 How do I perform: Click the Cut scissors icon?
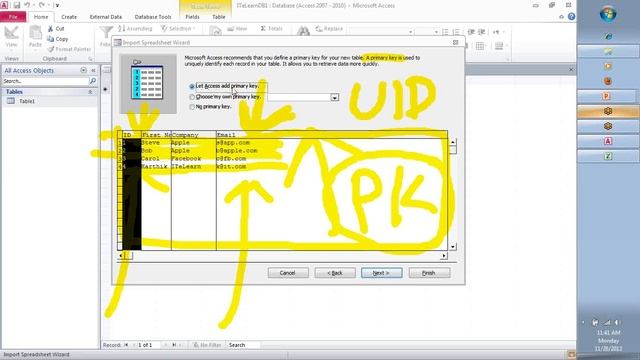[x=51, y=29]
